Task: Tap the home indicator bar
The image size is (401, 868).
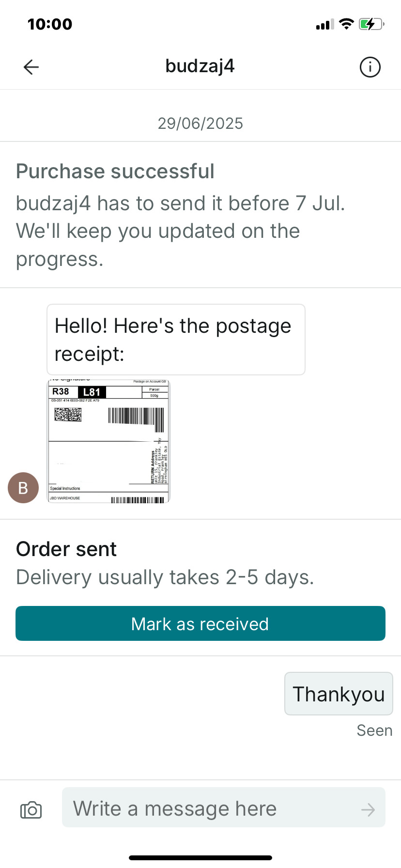Action: [200, 858]
